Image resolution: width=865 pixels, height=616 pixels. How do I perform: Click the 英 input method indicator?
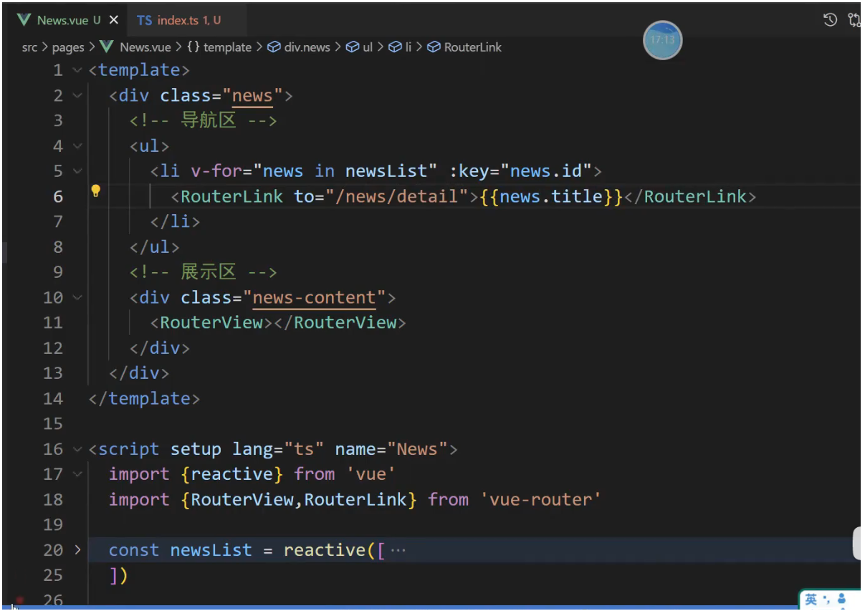[811, 600]
